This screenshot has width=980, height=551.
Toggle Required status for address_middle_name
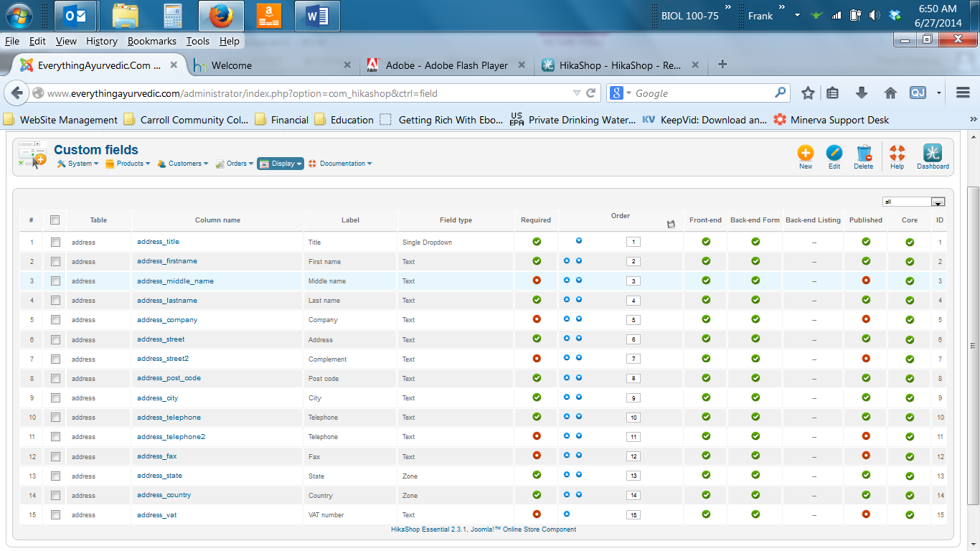tap(536, 281)
